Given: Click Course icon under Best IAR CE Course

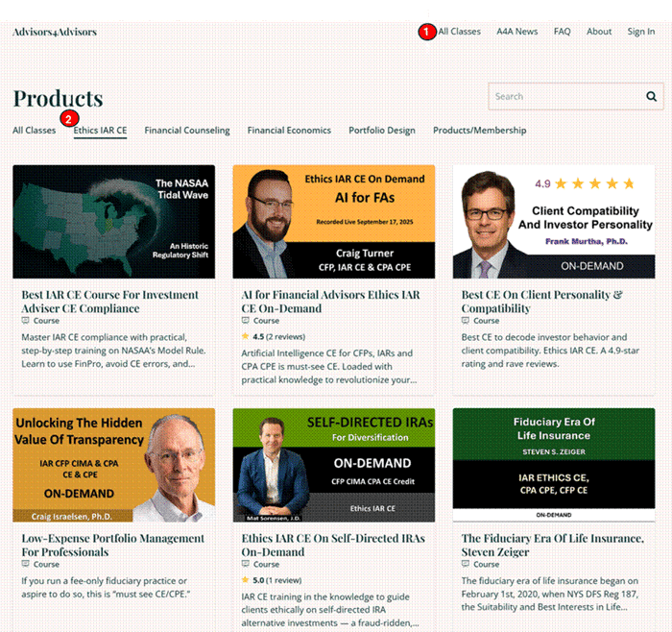Looking at the screenshot, I should click(x=26, y=321).
